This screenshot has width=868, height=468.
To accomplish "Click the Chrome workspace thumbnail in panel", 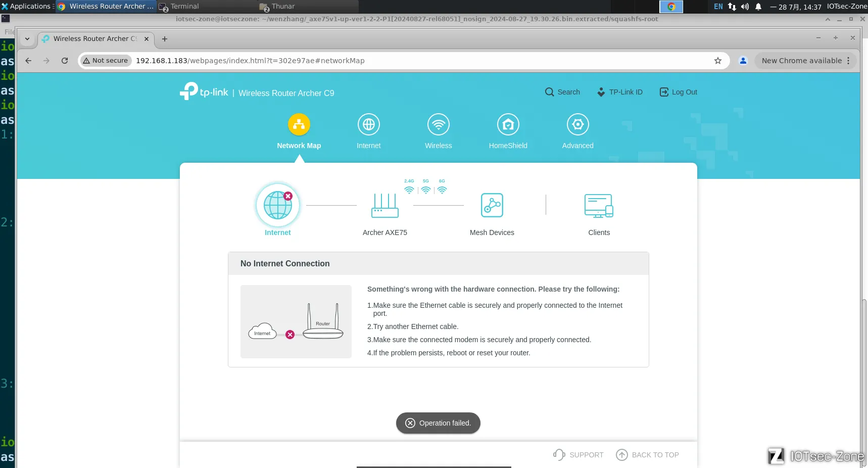I will click(x=671, y=7).
